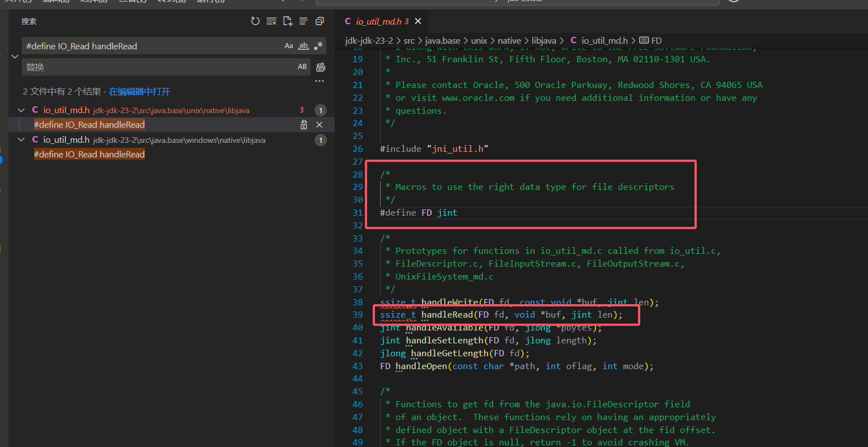
Task: Collapse the windows io_util_md.h result group
Action: click(x=22, y=140)
